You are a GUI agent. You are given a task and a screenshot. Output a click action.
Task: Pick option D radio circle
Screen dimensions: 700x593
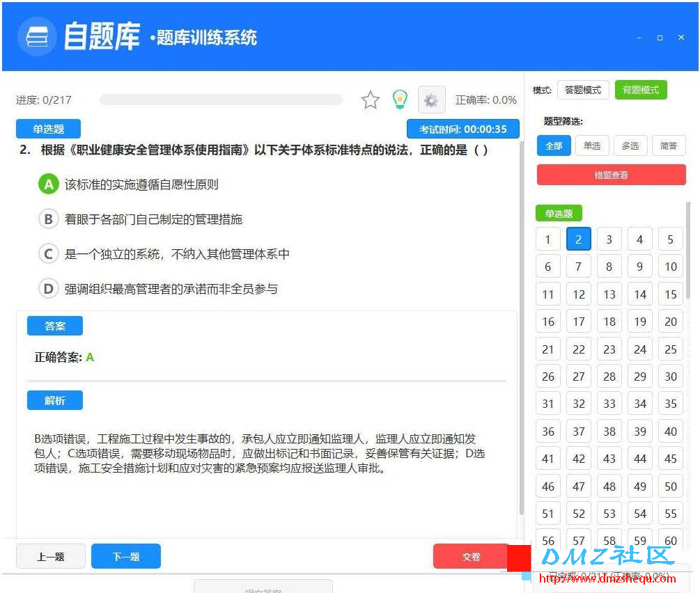[x=49, y=289]
